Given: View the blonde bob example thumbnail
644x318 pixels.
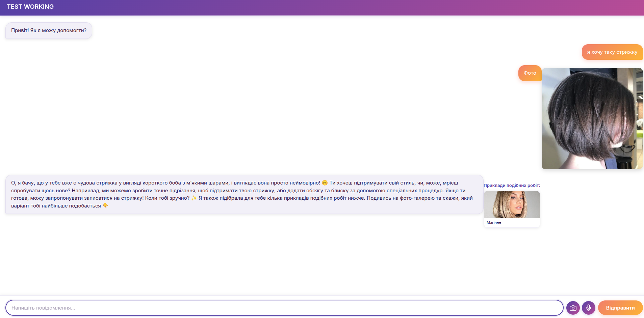Looking at the screenshot, I should (512, 204).
